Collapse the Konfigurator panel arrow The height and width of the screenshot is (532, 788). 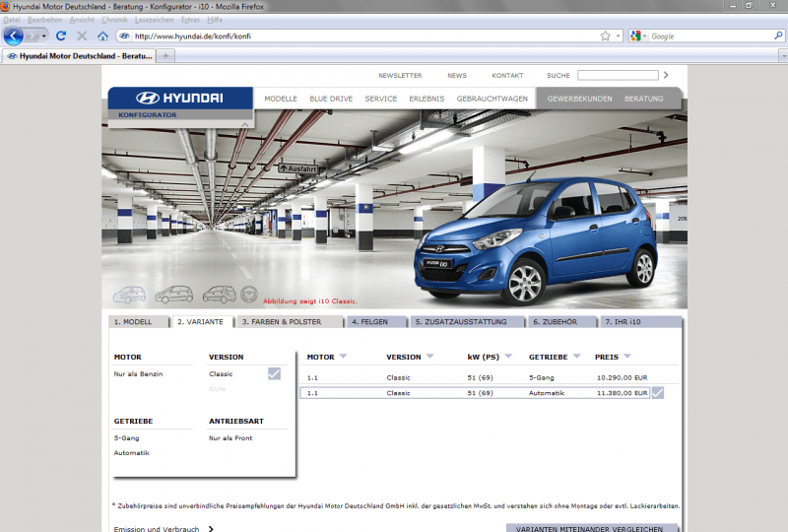pyautogui.click(x=244, y=124)
